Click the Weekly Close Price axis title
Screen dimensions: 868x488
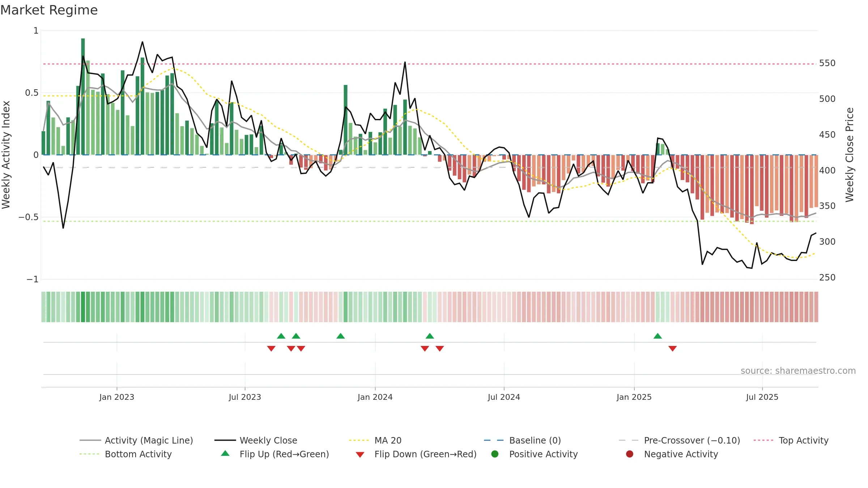pos(849,155)
